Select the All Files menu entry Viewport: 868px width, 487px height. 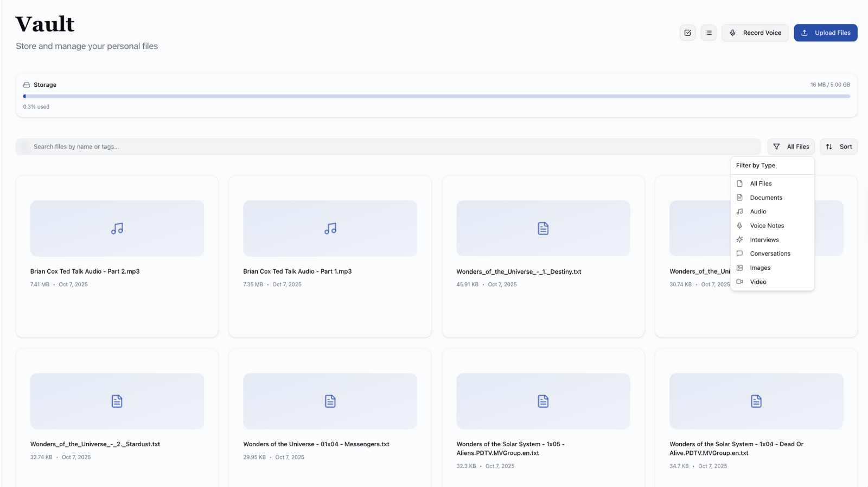pos(761,184)
